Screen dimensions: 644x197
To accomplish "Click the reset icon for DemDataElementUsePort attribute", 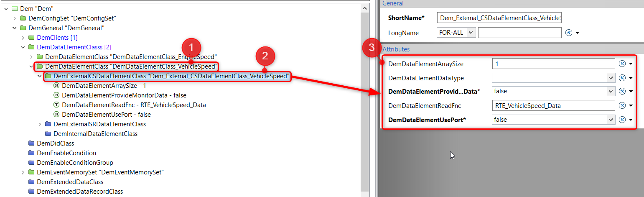I will point(622,120).
